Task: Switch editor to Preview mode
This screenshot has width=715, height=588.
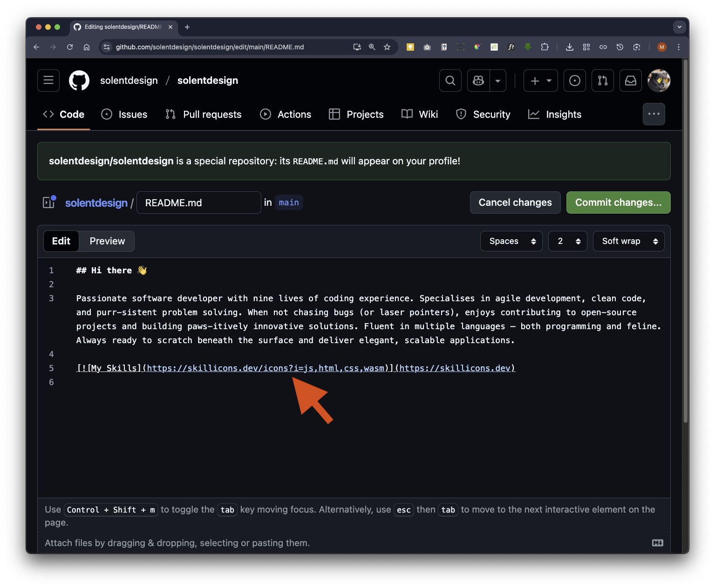Action: tap(107, 241)
